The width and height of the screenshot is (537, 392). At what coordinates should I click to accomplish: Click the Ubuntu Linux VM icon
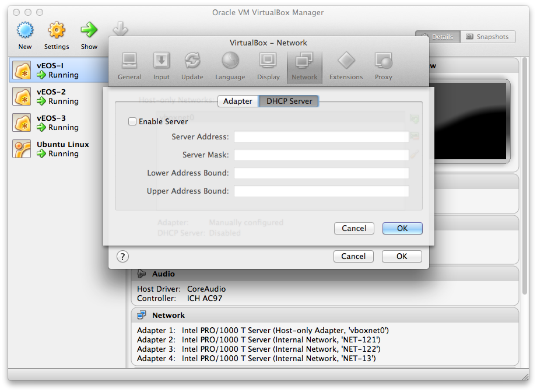pos(22,149)
